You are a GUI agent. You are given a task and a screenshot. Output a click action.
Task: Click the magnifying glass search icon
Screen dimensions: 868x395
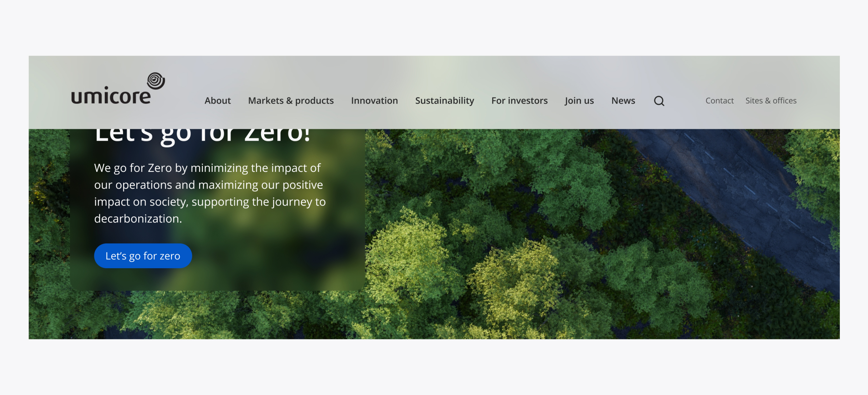[659, 101]
